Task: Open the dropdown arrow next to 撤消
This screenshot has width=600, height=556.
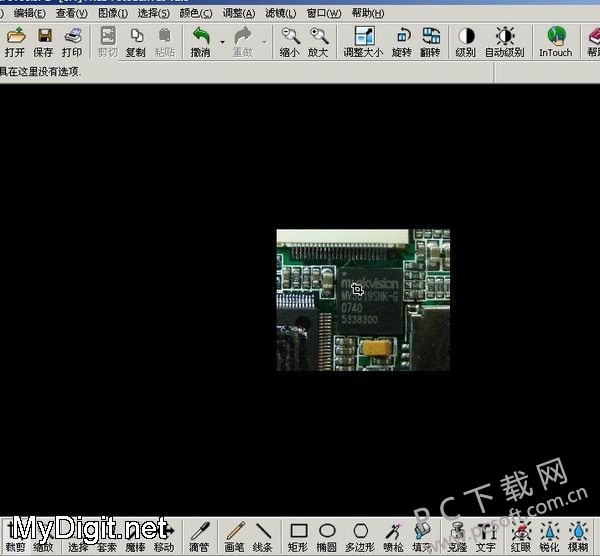Action: (223, 42)
